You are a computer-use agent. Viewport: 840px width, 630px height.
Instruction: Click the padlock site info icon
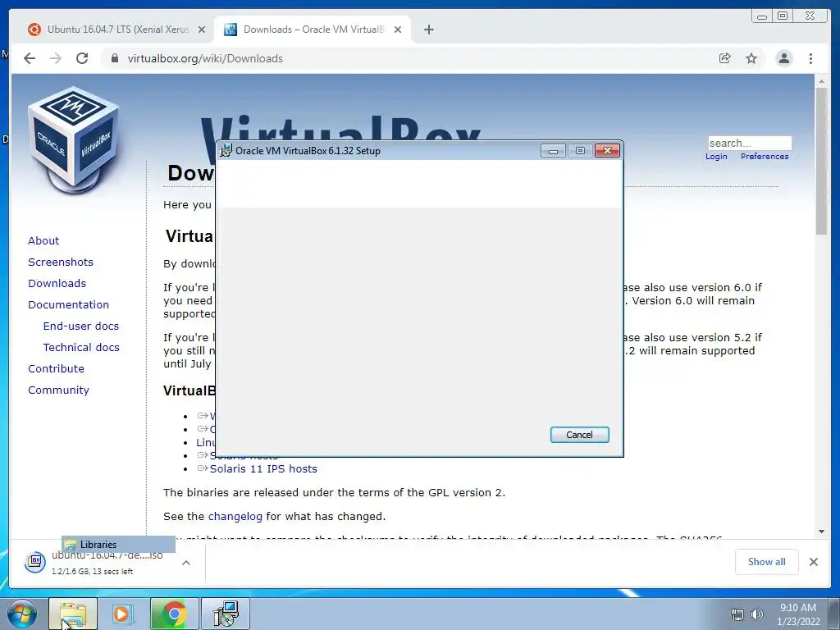tap(114, 58)
